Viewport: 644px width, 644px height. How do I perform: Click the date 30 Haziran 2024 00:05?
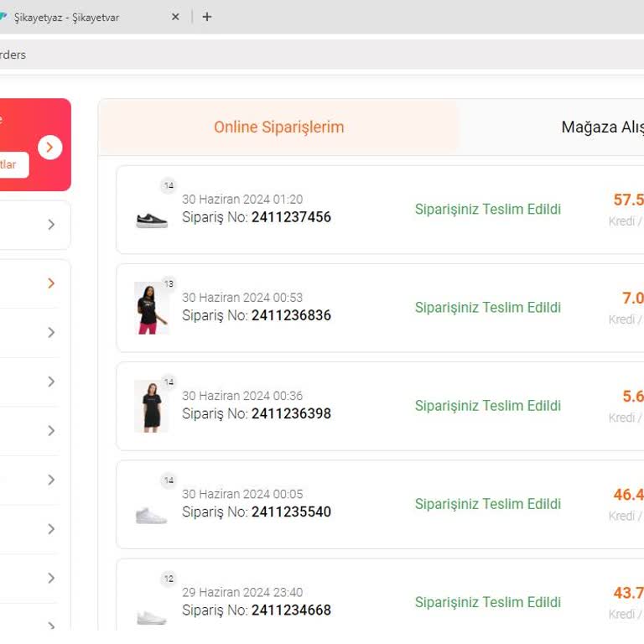[x=242, y=494]
